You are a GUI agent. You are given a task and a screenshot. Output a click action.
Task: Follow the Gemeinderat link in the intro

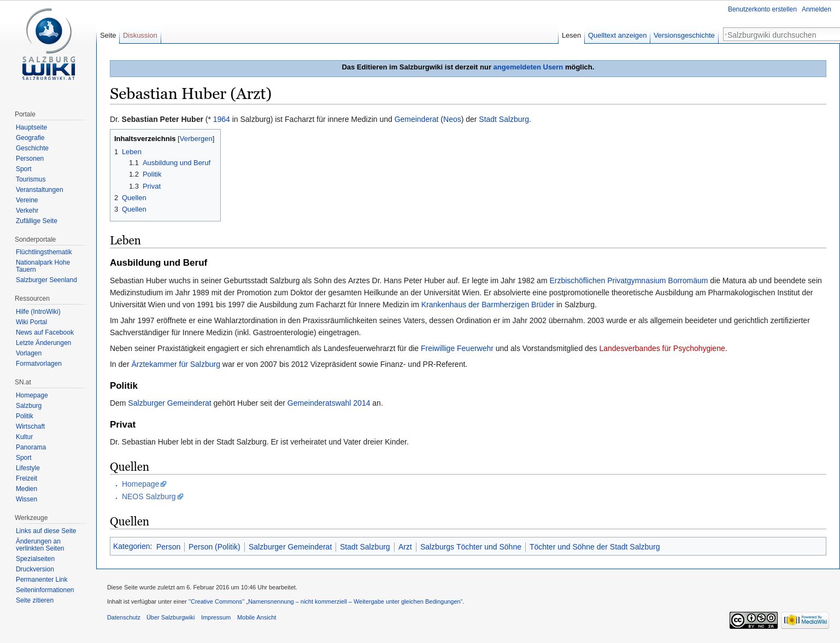coord(416,119)
